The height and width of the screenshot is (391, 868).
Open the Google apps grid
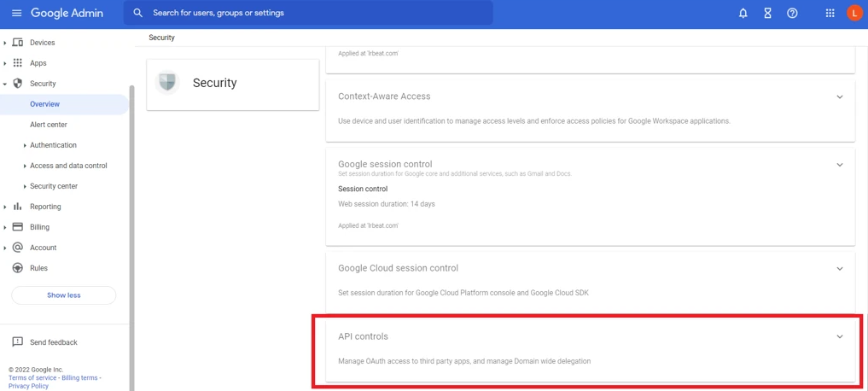pos(830,13)
